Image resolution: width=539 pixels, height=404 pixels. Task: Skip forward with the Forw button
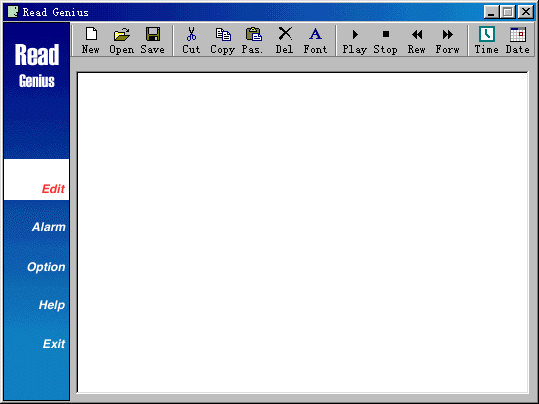[x=448, y=41]
